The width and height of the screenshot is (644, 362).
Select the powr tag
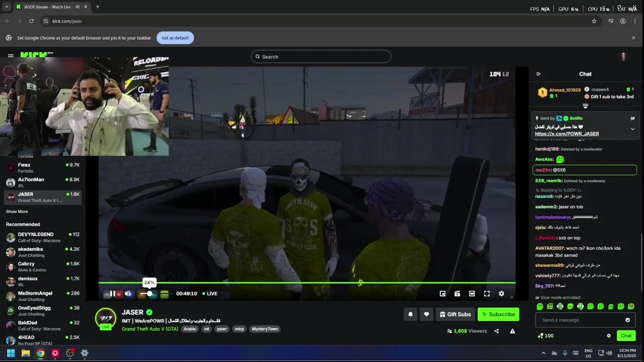point(222,329)
